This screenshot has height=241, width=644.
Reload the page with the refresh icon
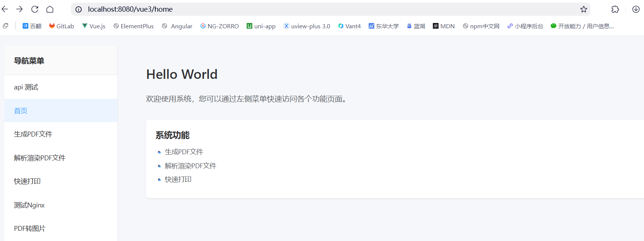35,9
